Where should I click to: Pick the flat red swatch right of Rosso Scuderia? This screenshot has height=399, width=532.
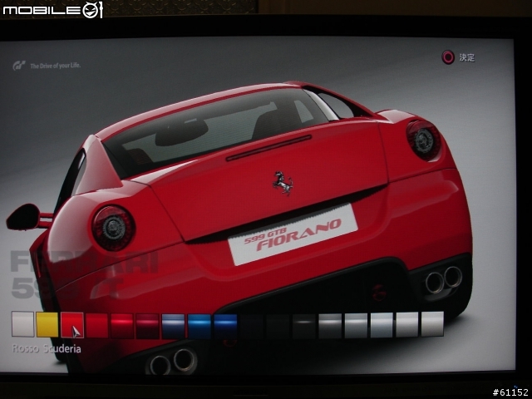pos(97,325)
